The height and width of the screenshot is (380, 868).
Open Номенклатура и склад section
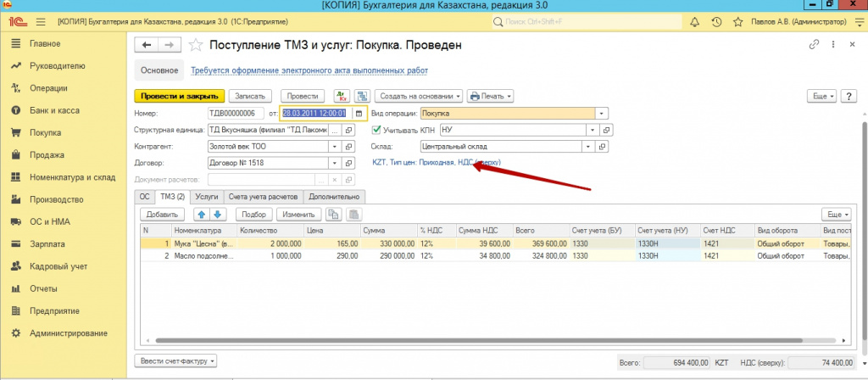point(73,177)
